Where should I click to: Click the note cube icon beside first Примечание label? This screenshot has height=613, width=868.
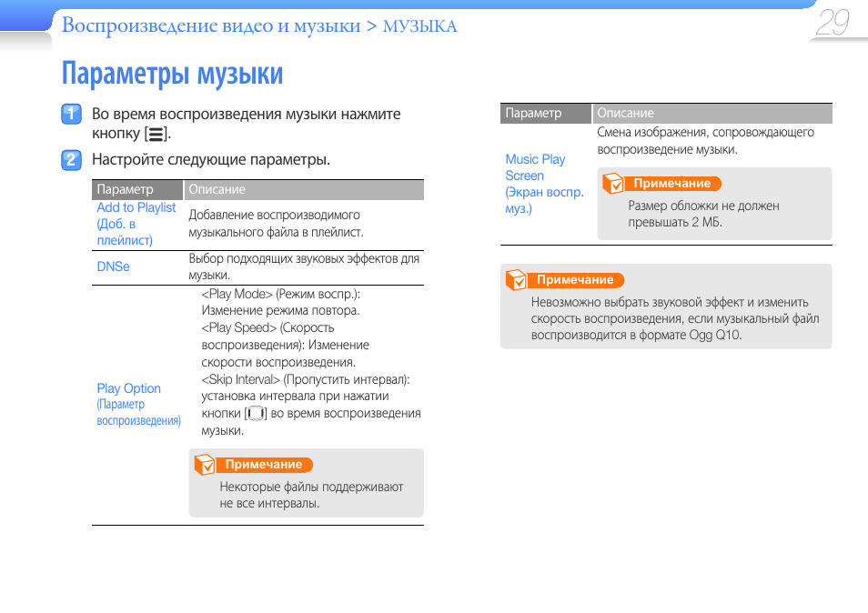tap(207, 464)
